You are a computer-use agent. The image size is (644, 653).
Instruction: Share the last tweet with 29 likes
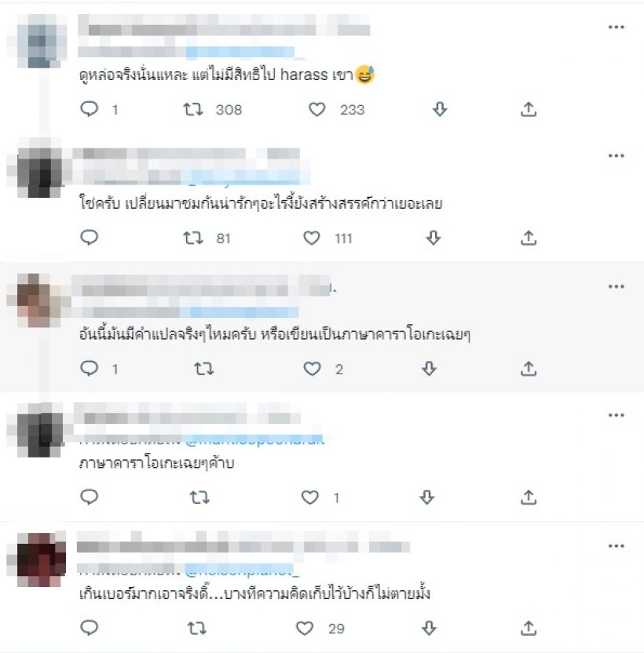coord(529,628)
